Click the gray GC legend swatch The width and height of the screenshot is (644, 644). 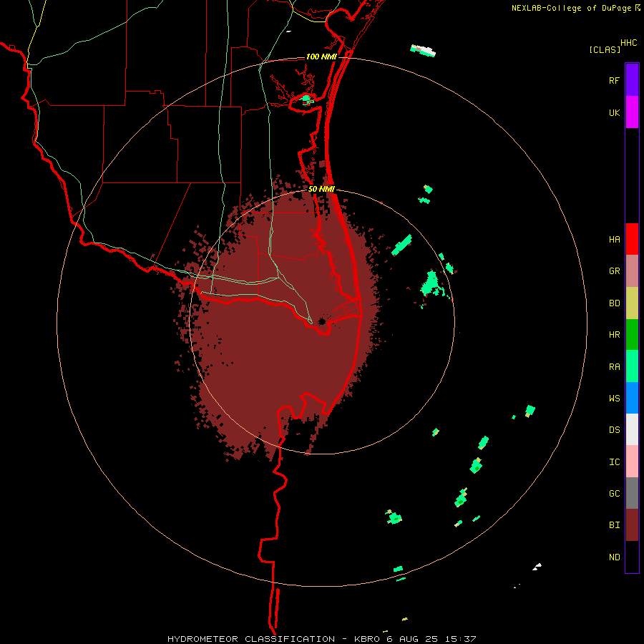point(632,493)
